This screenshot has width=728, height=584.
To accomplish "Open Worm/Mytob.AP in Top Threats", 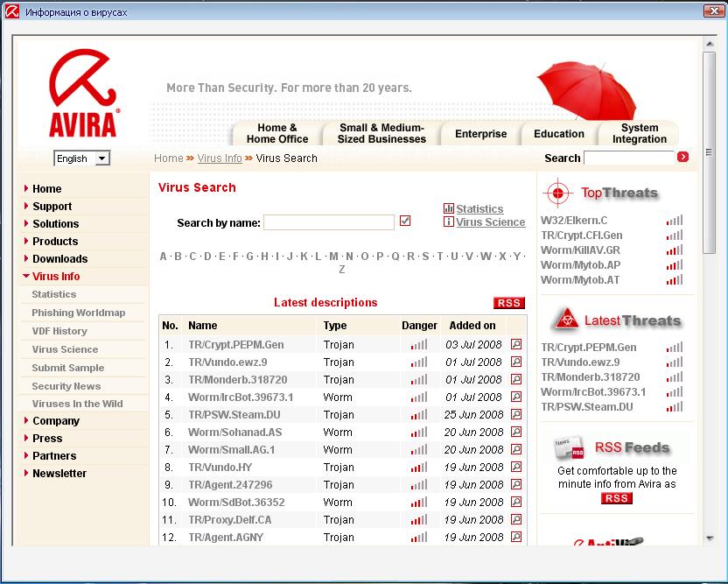I will 580,264.
